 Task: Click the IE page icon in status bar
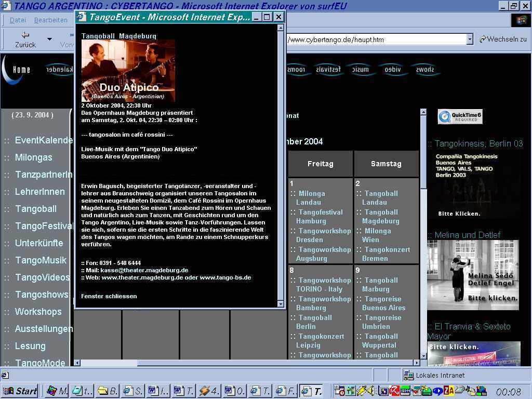[5, 375]
